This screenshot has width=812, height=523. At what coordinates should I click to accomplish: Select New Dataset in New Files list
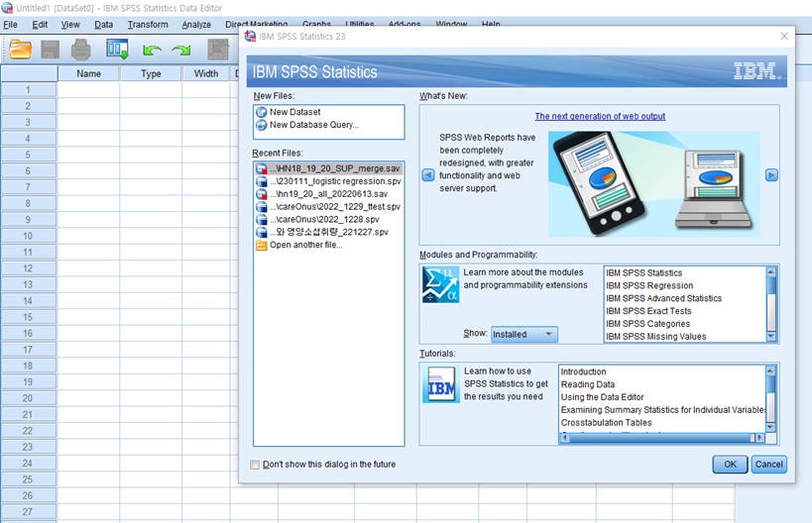click(294, 112)
